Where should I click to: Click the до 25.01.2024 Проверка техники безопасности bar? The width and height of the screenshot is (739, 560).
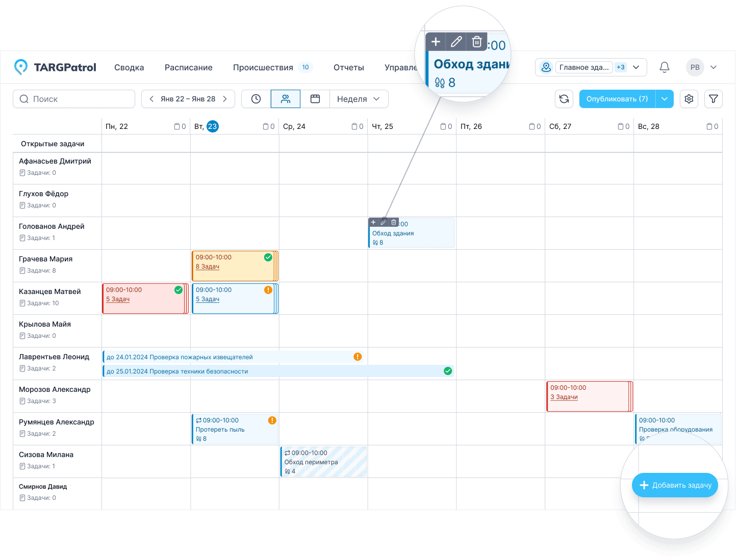[x=278, y=371]
